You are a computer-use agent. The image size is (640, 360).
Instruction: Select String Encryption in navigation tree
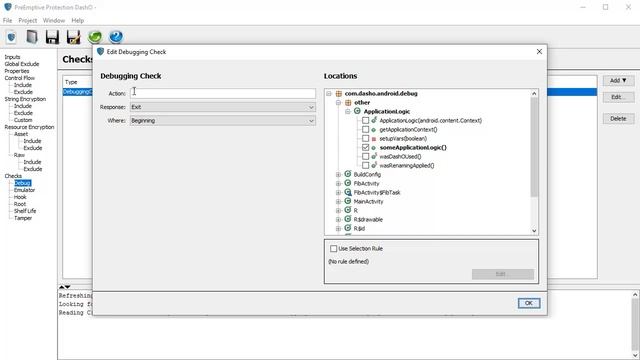click(25, 99)
